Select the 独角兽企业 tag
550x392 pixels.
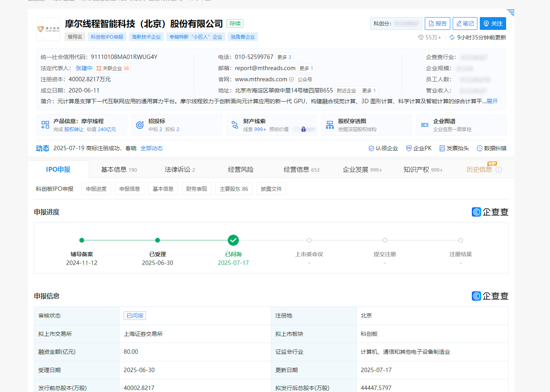coord(243,37)
